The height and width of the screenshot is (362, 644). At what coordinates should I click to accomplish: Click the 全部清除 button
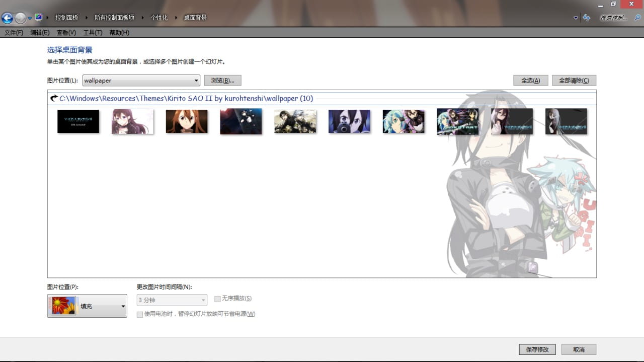(x=574, y=80)
